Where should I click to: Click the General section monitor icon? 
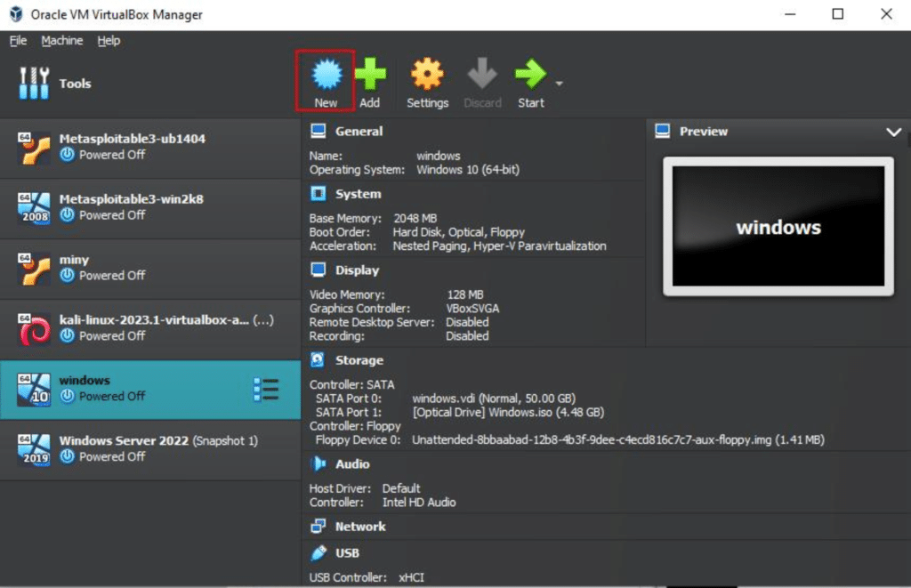pyautogui.click(x=318, y=132)
